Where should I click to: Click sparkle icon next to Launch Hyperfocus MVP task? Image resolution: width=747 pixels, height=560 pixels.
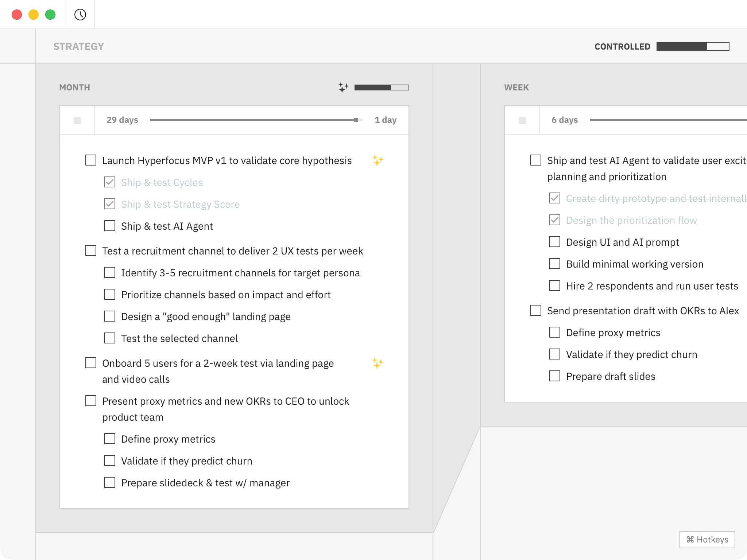click(378, 160)
